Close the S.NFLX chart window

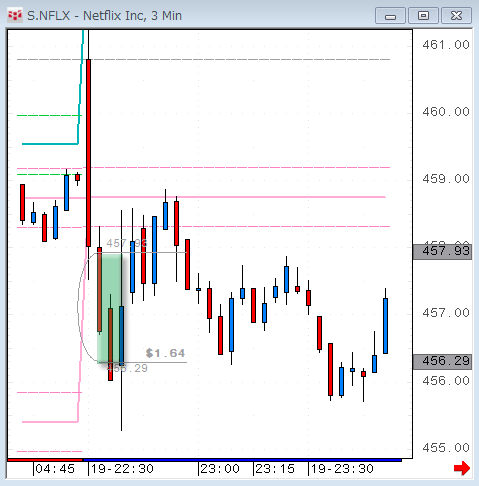pyautogui.click(x=456, y=16)
